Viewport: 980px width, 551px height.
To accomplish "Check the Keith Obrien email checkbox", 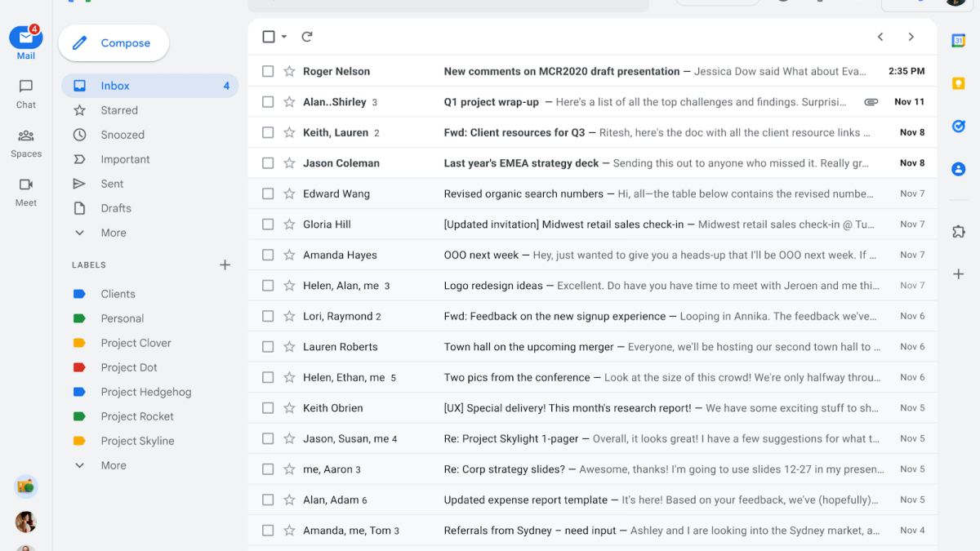I will 268,408.
